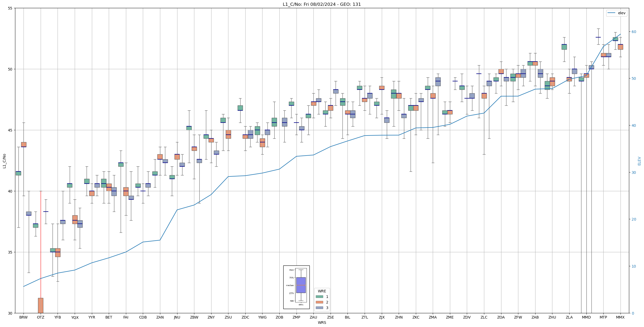Click the YFB station label
Image resolution: width=644 pixels, height=327 pixels.
58,317
